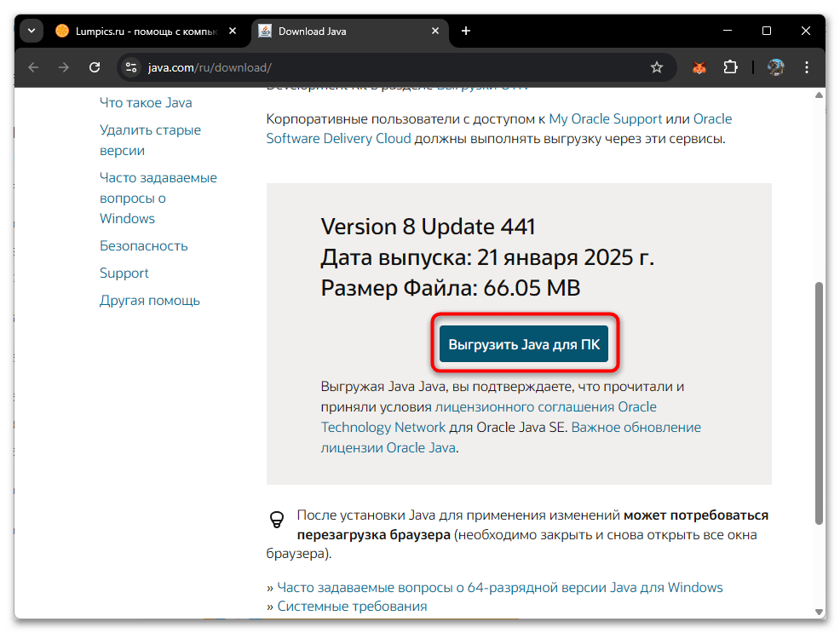Maximize the browser window

point(767,31)
